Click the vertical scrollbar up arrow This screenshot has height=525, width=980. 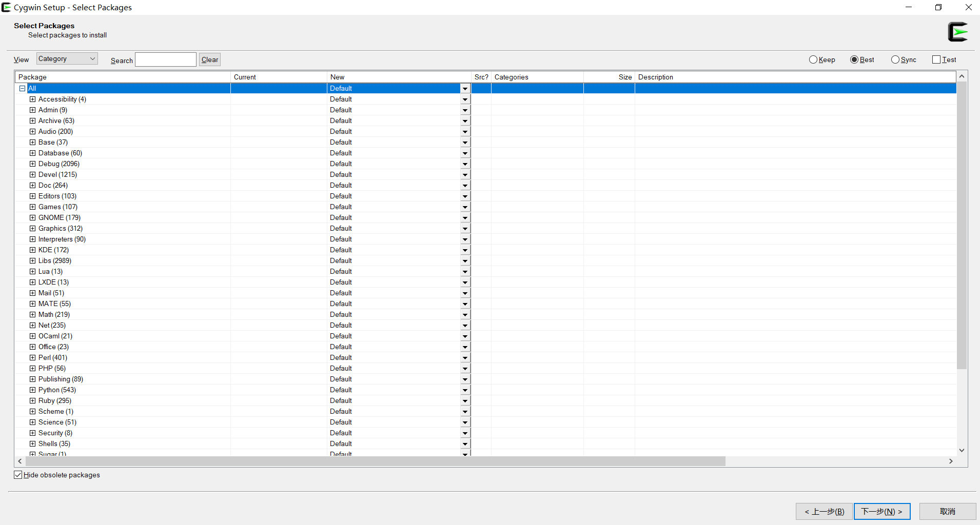[x=962, y=76]
